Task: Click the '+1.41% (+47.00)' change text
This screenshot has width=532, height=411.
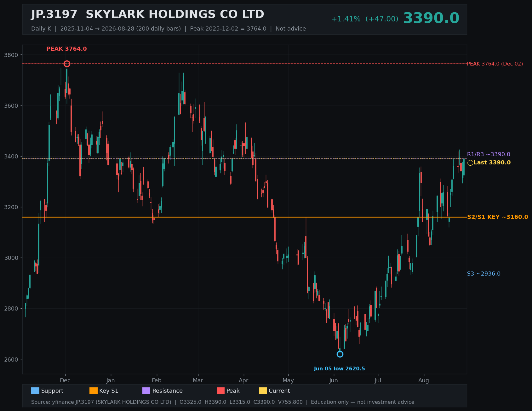Action: coord(364,19)
